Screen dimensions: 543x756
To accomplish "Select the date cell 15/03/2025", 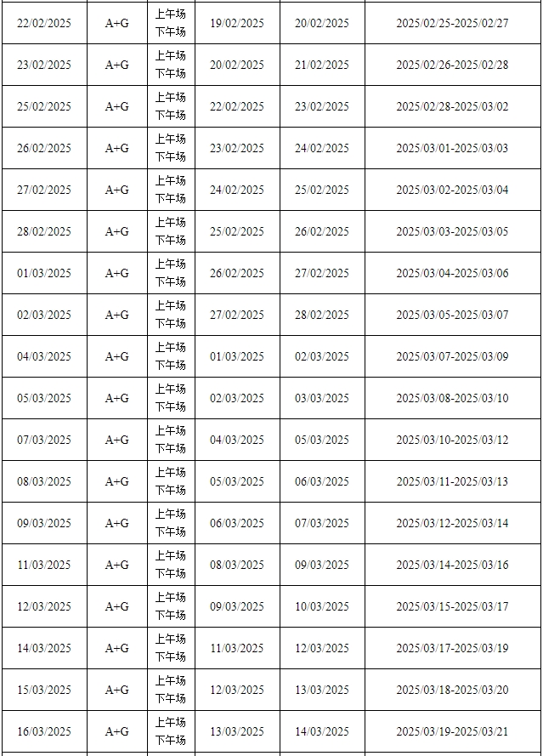I will coord(44,690).
